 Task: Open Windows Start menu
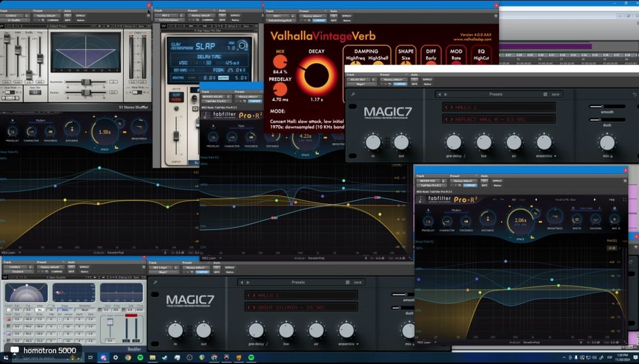(6, 358)
